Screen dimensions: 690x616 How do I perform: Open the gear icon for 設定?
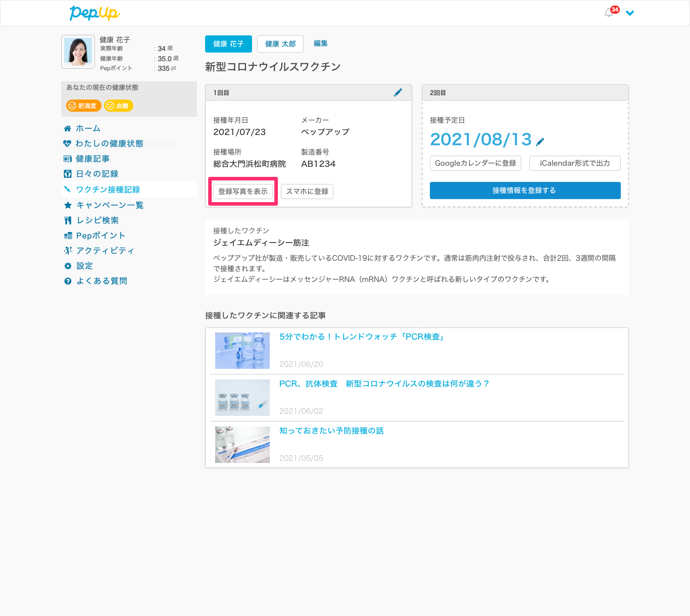tap(68, 266)
